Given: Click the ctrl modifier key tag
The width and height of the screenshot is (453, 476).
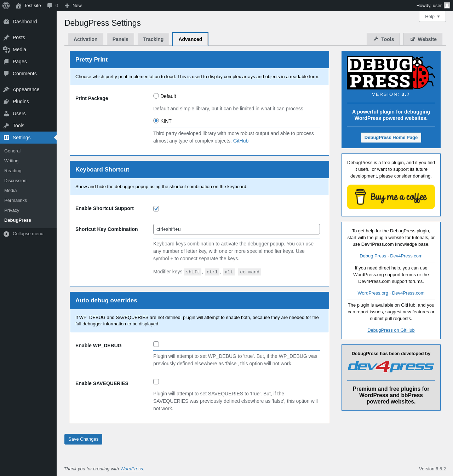Looking at the screenshot, I should coord(212,272).
